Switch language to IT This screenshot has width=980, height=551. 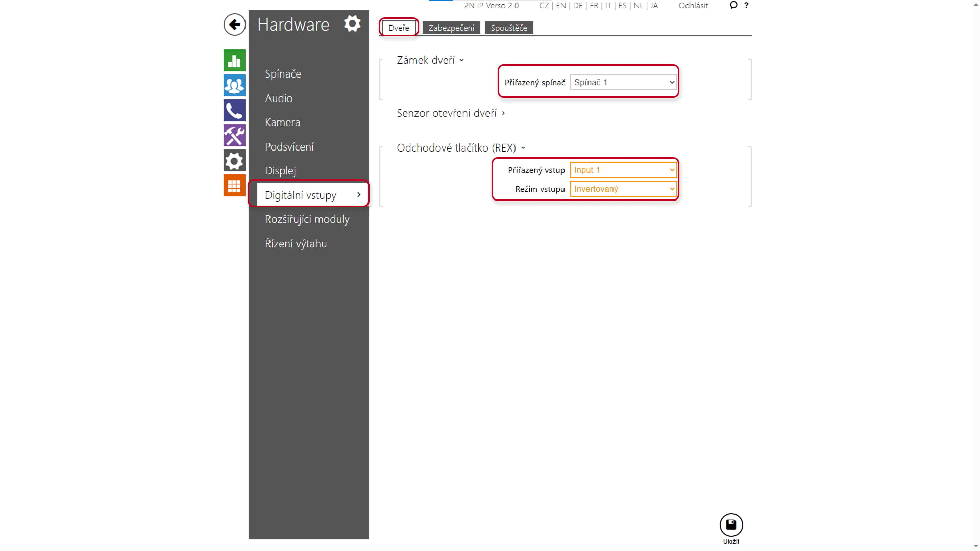[x=608, y=6]
